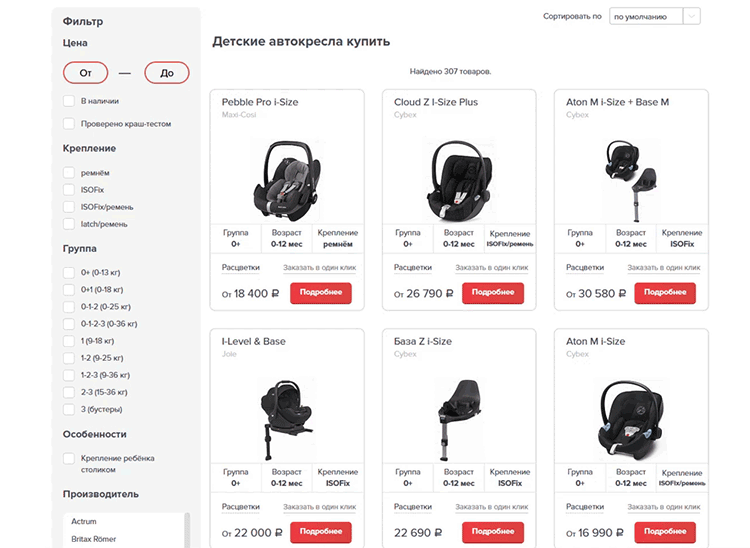Click the 'От' minimum price field
This screenshot has height=548, width=750.
click(x=85, y=73)
